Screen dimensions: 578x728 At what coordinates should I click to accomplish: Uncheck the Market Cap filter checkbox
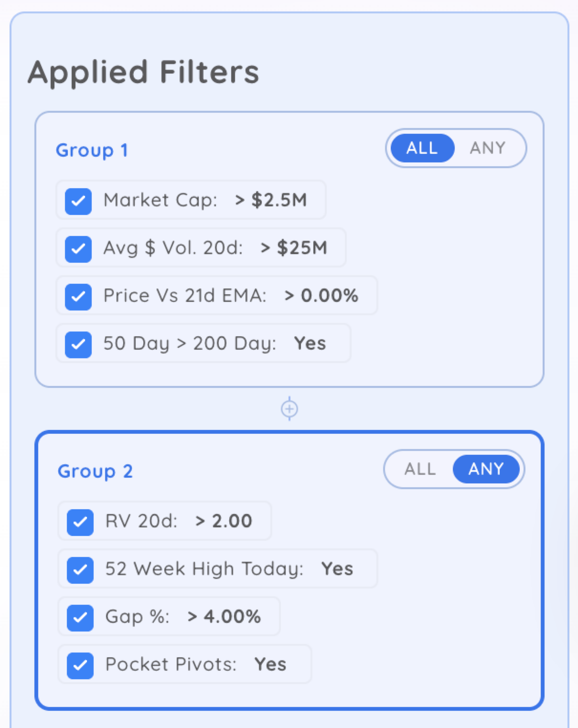coord(78,201)
